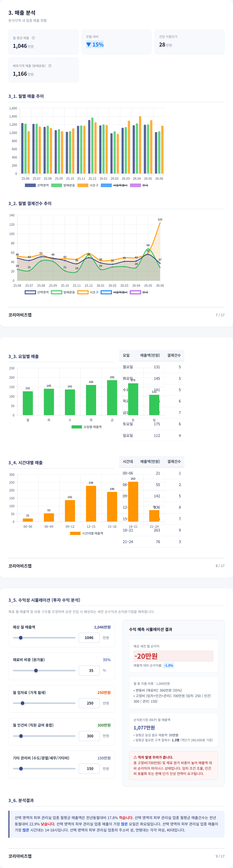Click the 3_2. 월별 결제건수 추이 heading
Screen dimensions: 233x868
[30, 203]
